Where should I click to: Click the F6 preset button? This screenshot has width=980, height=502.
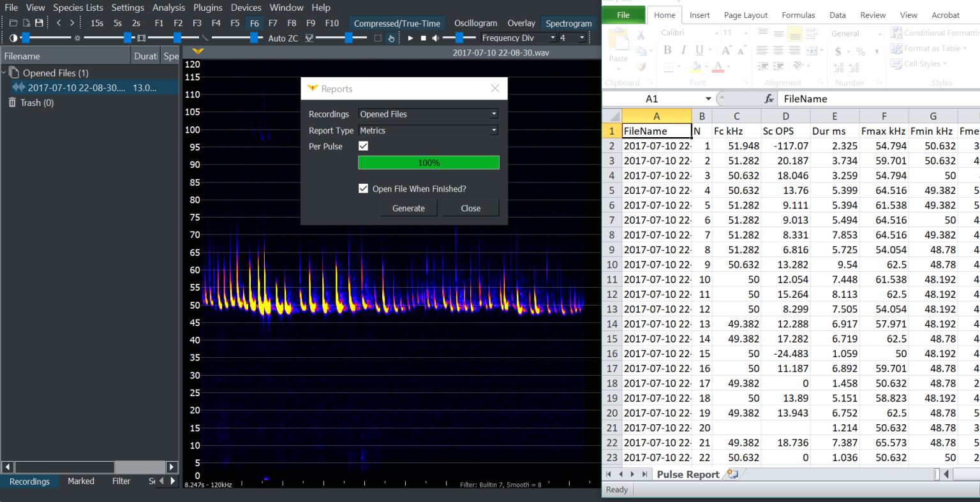(x=254, y=22)
